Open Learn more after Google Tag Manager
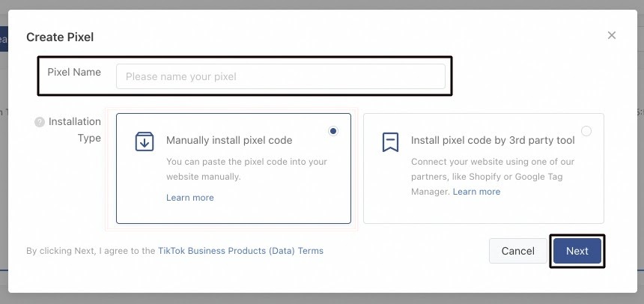 click(476, 192)
